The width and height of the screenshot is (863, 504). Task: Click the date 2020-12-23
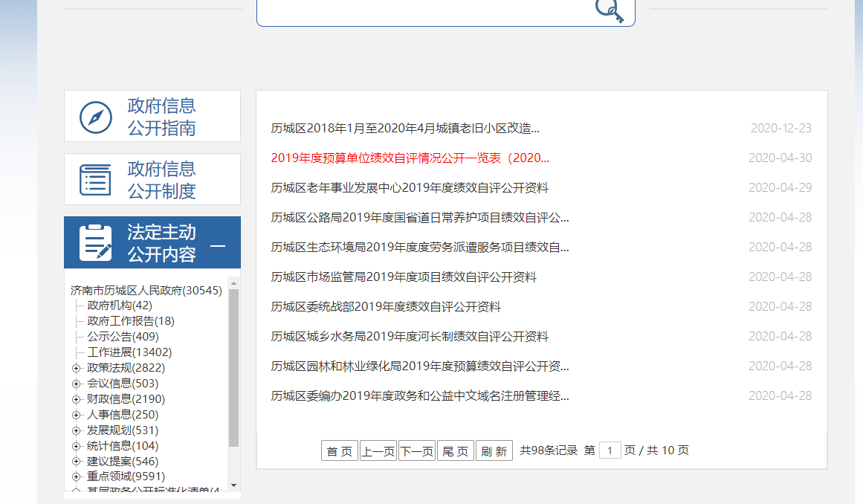point(781,128)
